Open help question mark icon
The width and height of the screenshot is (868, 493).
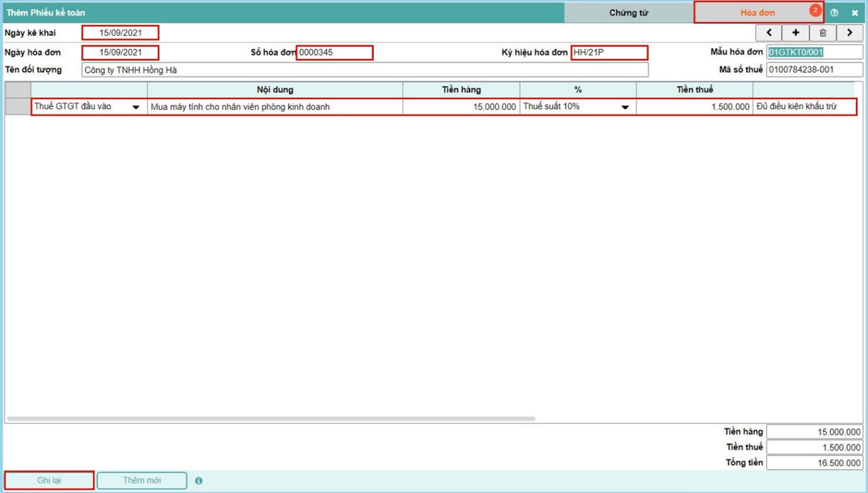834,13
